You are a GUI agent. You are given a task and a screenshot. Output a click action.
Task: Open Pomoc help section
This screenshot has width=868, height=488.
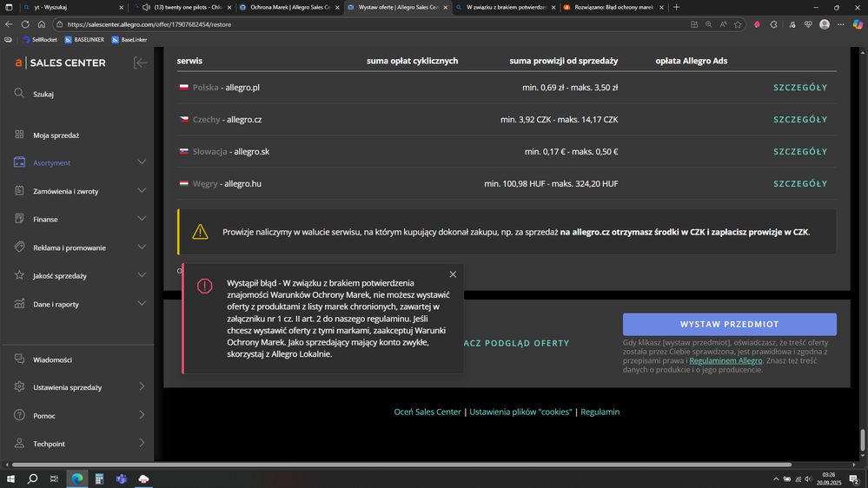[44, 416]
